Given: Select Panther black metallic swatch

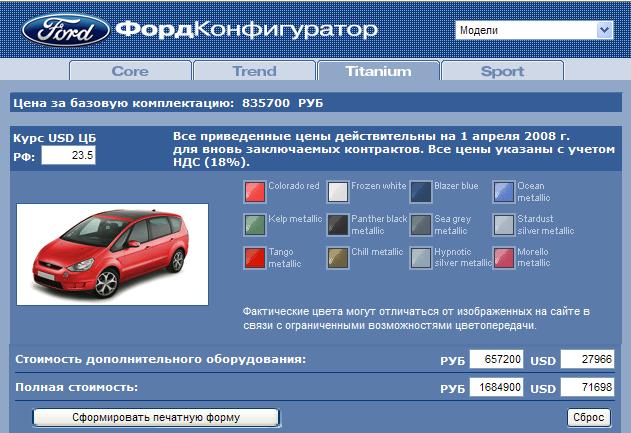Looking at the screenshot, I should pos(338,225).
